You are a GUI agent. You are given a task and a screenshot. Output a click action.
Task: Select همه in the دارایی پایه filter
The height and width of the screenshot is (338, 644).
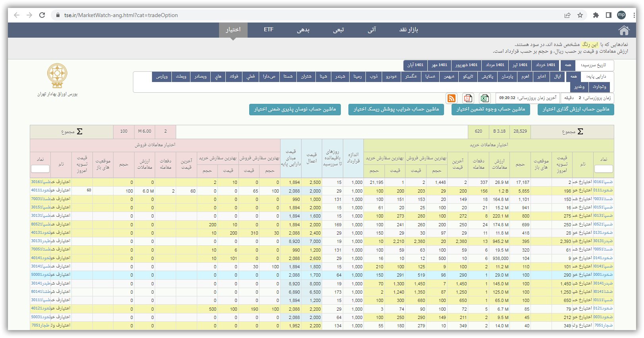point(574,76)
